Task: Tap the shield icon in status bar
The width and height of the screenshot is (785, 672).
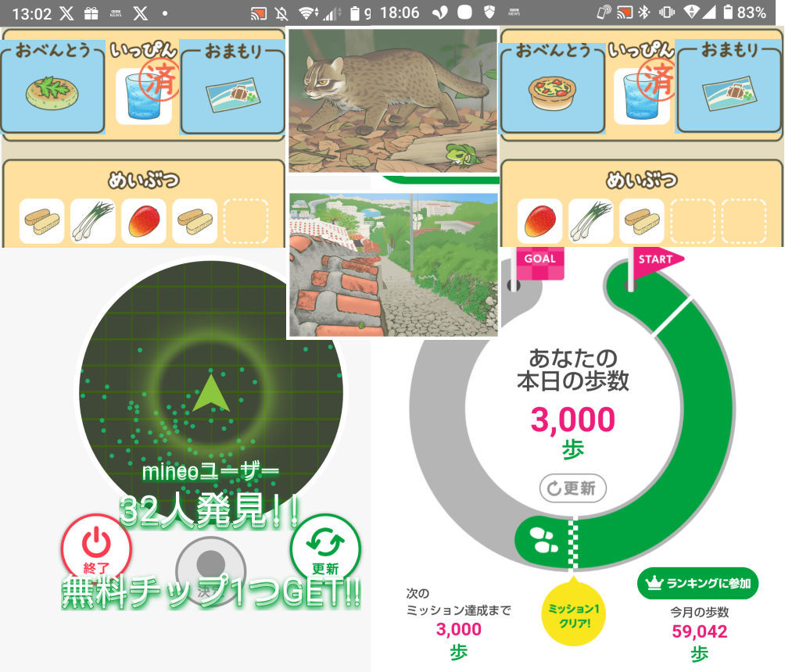Action: point(489,12)
